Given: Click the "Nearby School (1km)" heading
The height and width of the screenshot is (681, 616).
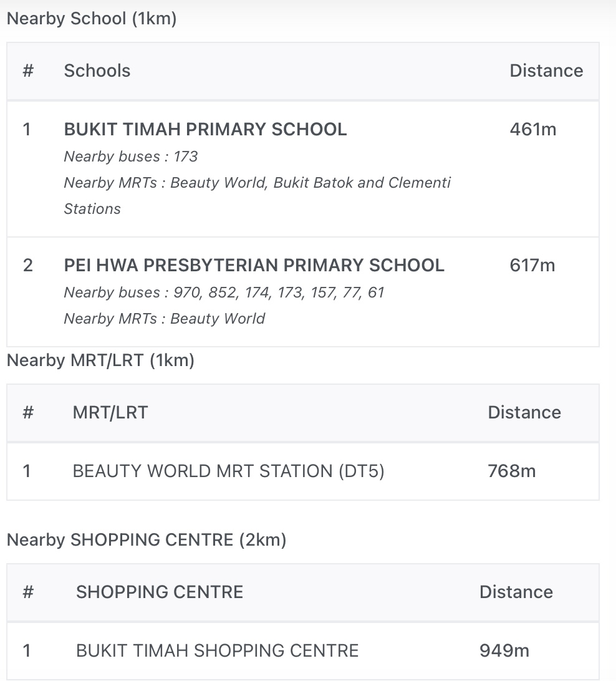Looking at the screenshot, I should [x=92, y=19].
